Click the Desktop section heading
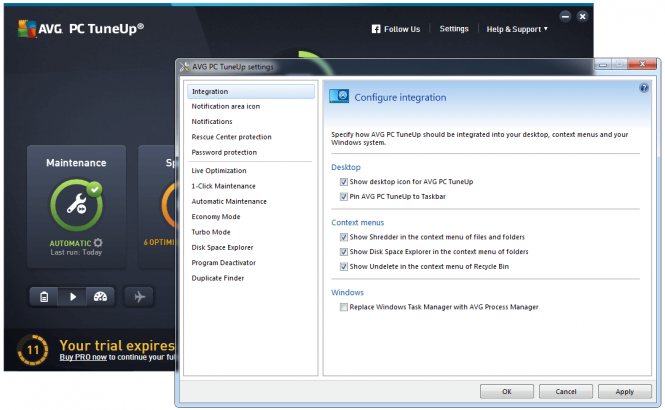The height and width of the screenshot is (410, 665). click(346, 167)
